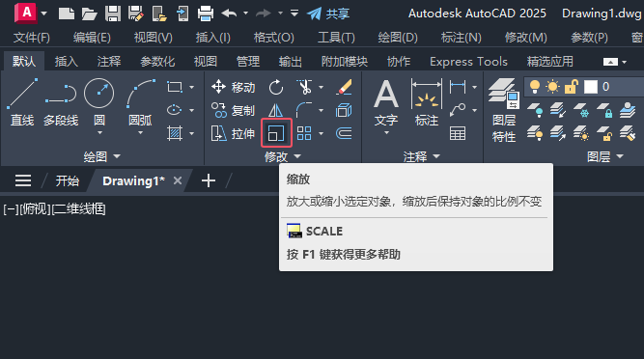The height and width of the screenshot is (359, 644).
Task: Select the Arc (圆弧) tool
Action: click(x=140, y=102)
